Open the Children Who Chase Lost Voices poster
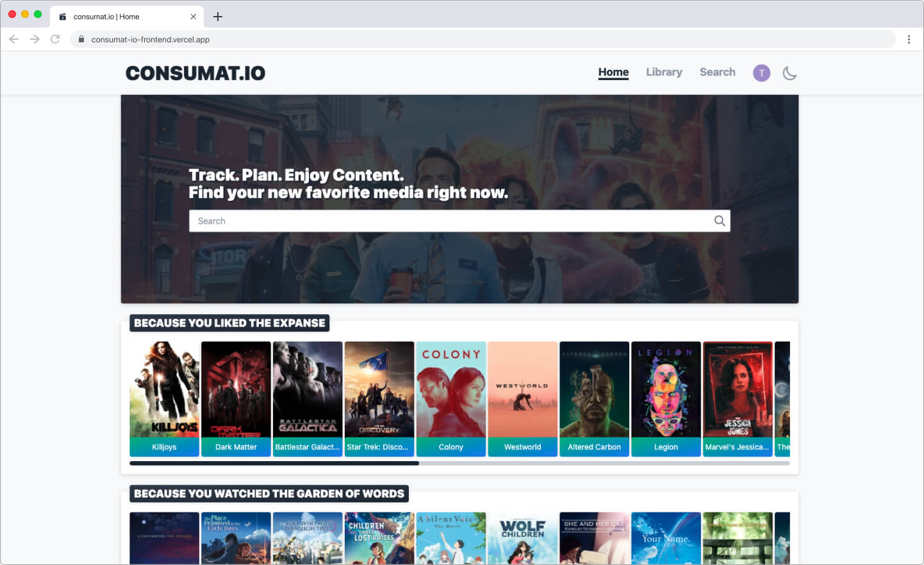The image size is (924, 565). pos(379,538)
